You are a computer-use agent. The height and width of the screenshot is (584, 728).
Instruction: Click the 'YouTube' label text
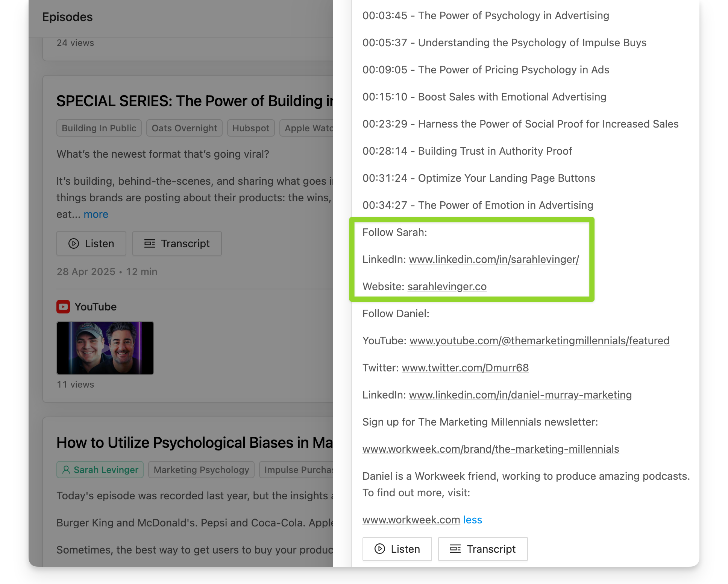pyautogui.click(x=96, y=307)
